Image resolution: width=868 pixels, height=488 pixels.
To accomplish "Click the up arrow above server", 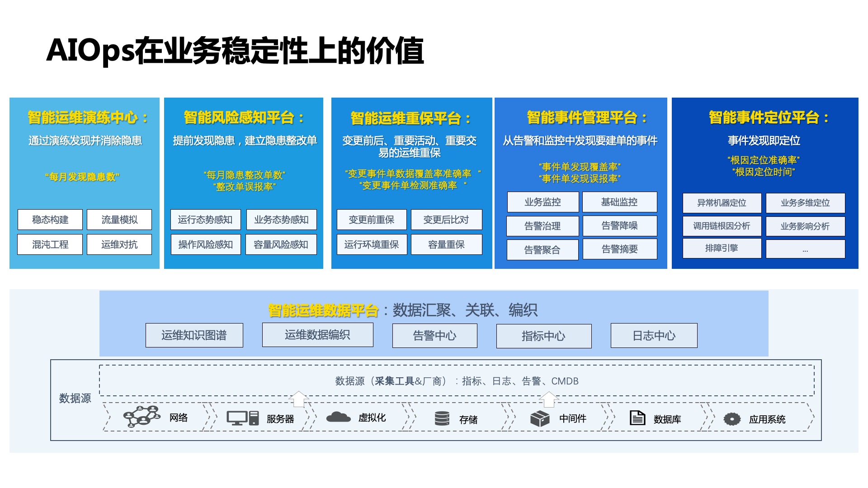I will coord(299,399).
